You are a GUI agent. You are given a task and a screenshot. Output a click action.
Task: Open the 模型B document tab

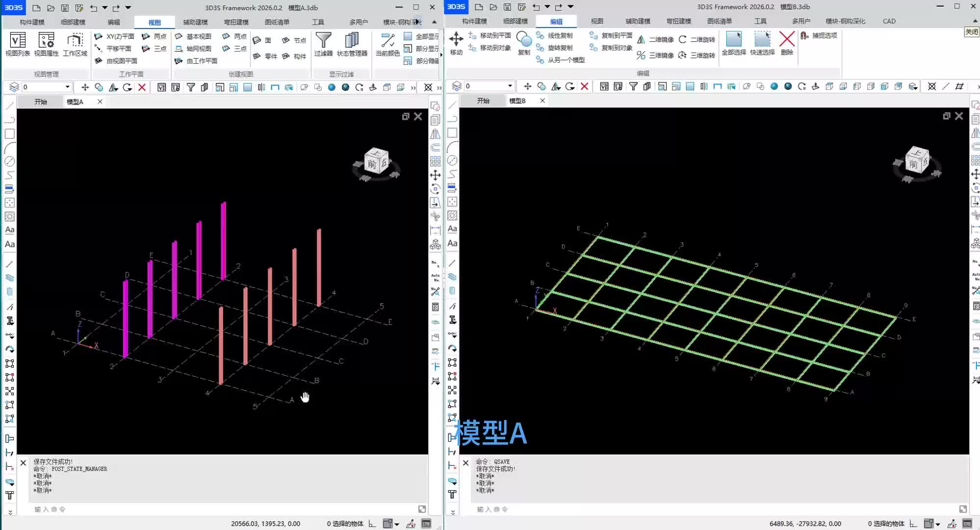pos(517,101)
